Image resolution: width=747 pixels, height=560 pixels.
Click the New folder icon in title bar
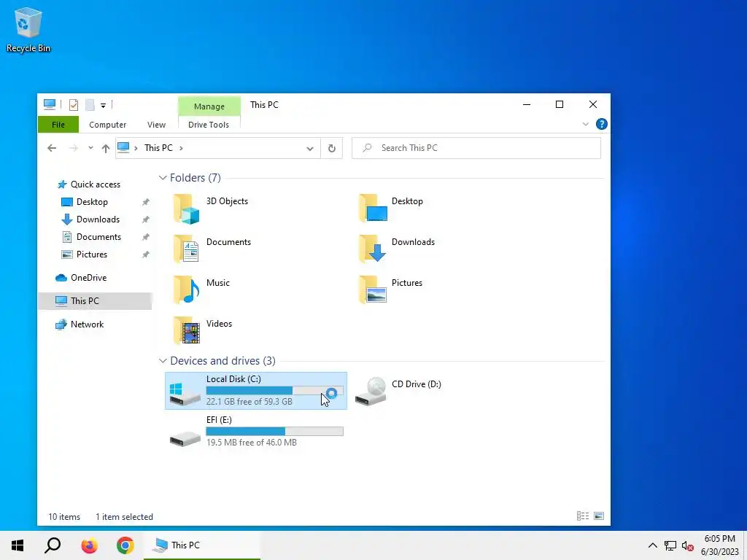tap(90, 105)
